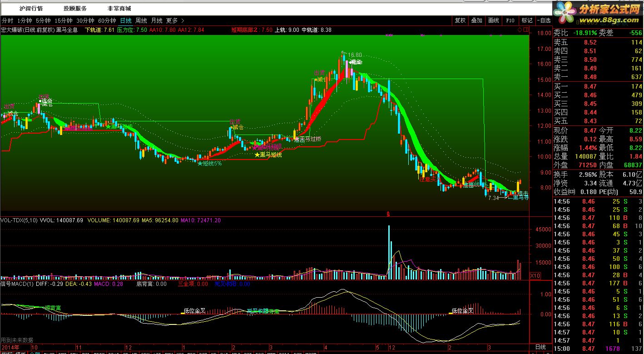The width and height of the screenshot is (644, 354).
Task: Click the 三金项: 0.00 label
Action: [193, 284]
